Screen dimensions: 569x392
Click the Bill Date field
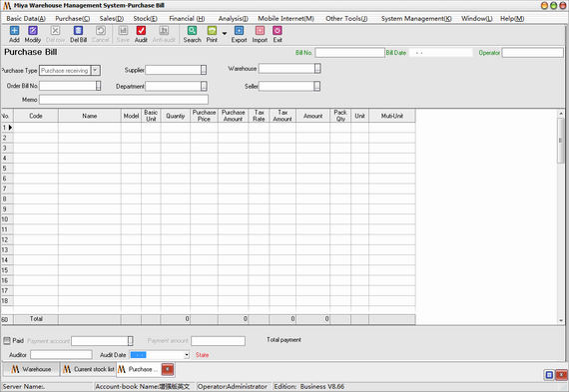tap(440, 53)
